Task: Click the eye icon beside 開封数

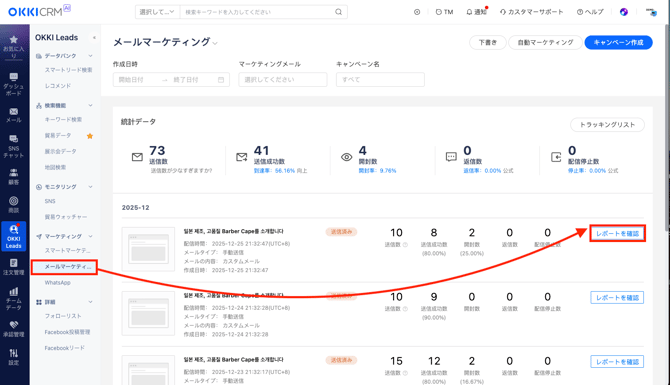Action: [x=347, y=157]
